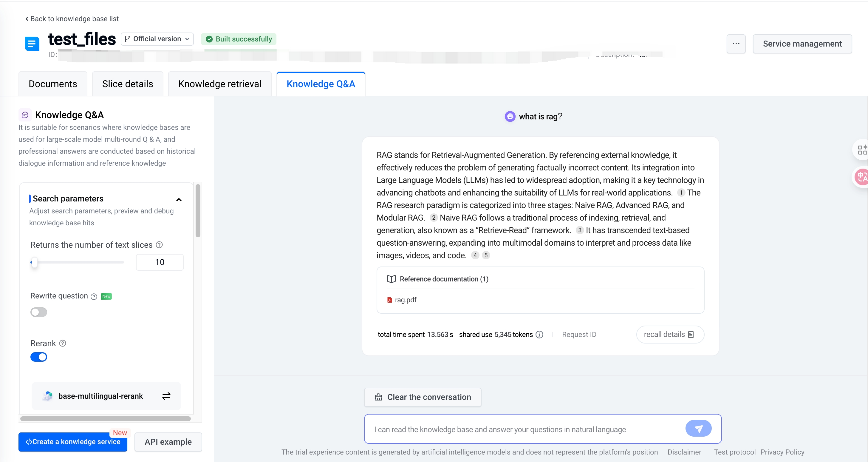Click the text slices help question icon
868x462 pixels.
(x=160, y=245)
